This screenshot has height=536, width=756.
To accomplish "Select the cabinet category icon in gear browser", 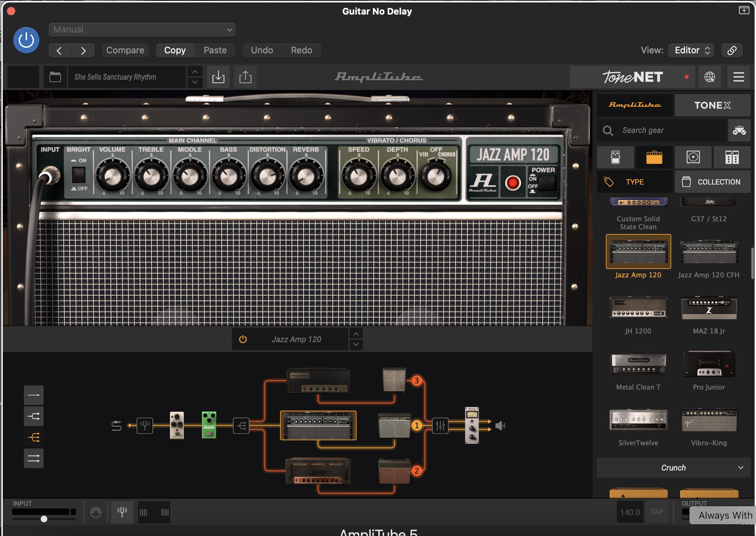I will tap(693, 158).
